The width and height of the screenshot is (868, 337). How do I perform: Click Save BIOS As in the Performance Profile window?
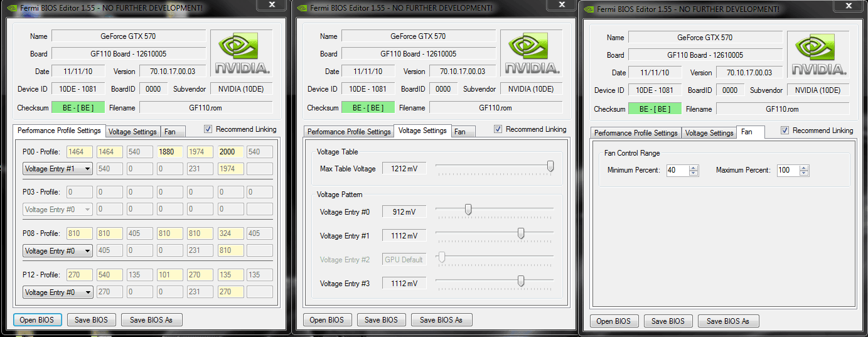(x=151, y=319)
